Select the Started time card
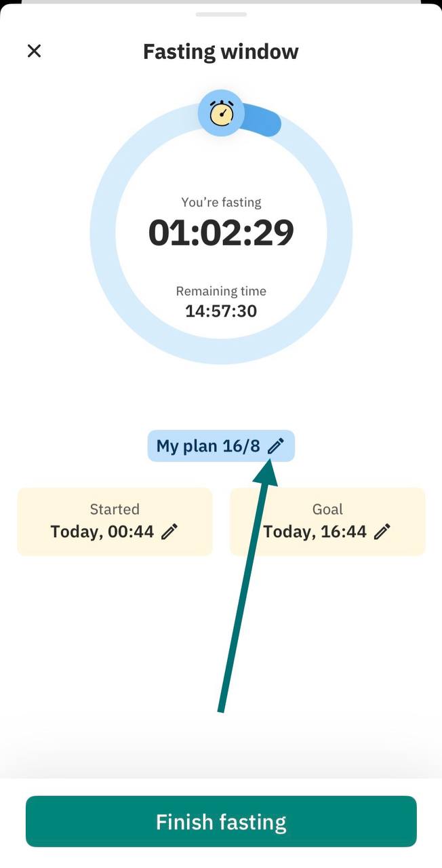 coord(115,521)
